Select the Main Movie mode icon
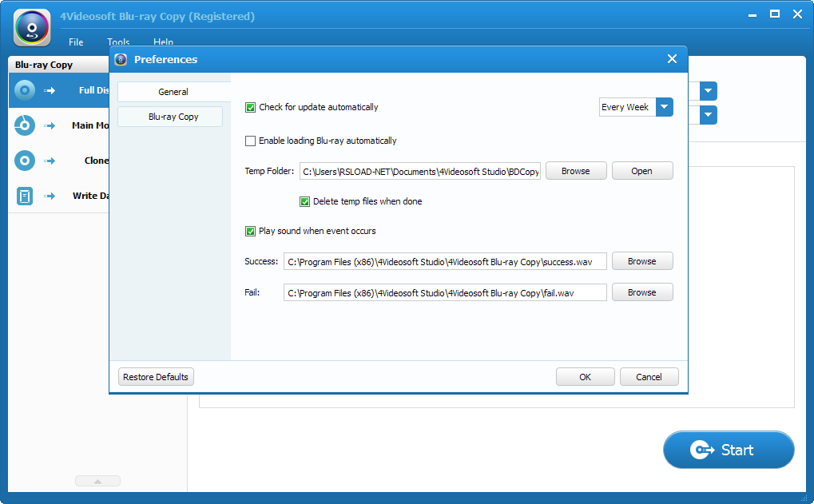 pos(25,125)
